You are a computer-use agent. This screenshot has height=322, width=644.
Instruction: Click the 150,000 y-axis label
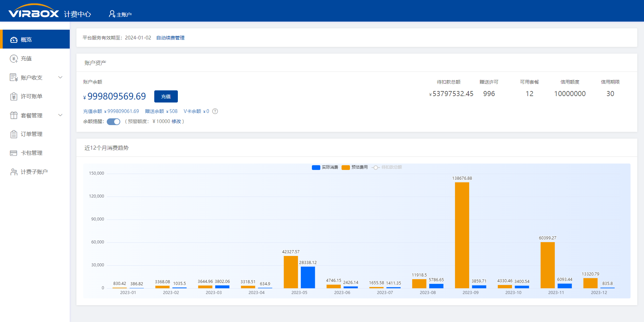(97, 173)
